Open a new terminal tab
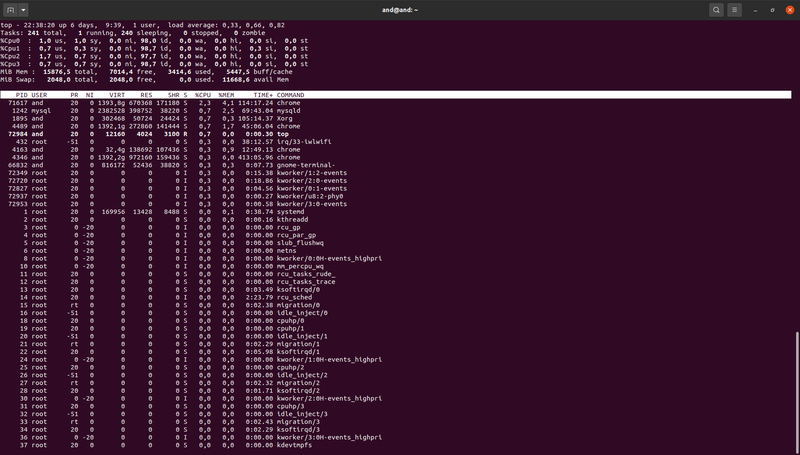The width and height of the screenshot is (800, 455). [x=13, y=10]
